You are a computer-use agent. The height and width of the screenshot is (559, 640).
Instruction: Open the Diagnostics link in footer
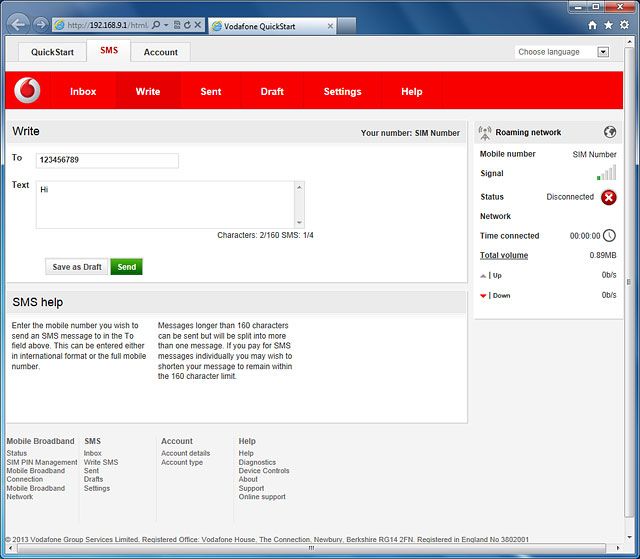click(257, 462)
